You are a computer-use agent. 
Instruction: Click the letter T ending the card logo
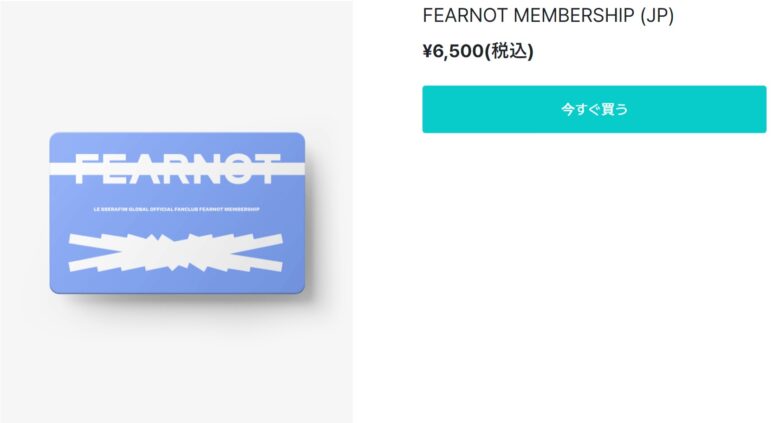pos(268,169)
